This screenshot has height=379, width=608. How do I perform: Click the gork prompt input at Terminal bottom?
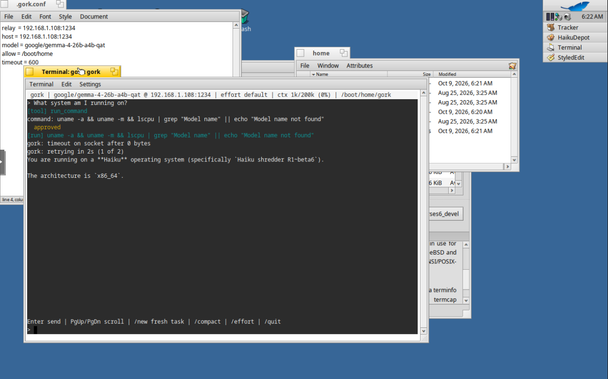[222, 330]
